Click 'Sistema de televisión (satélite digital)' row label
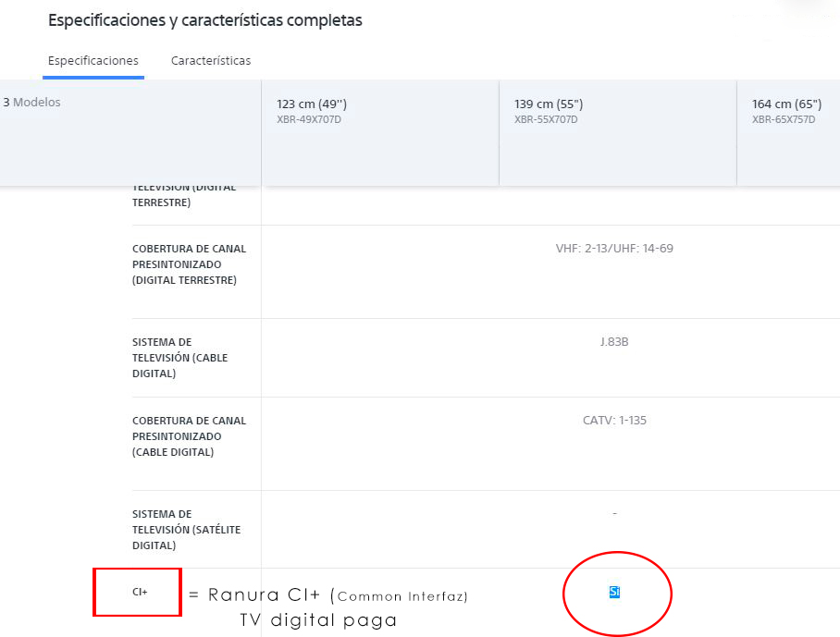The height and width of the screenshot is (637, 840). click(186, 530)
